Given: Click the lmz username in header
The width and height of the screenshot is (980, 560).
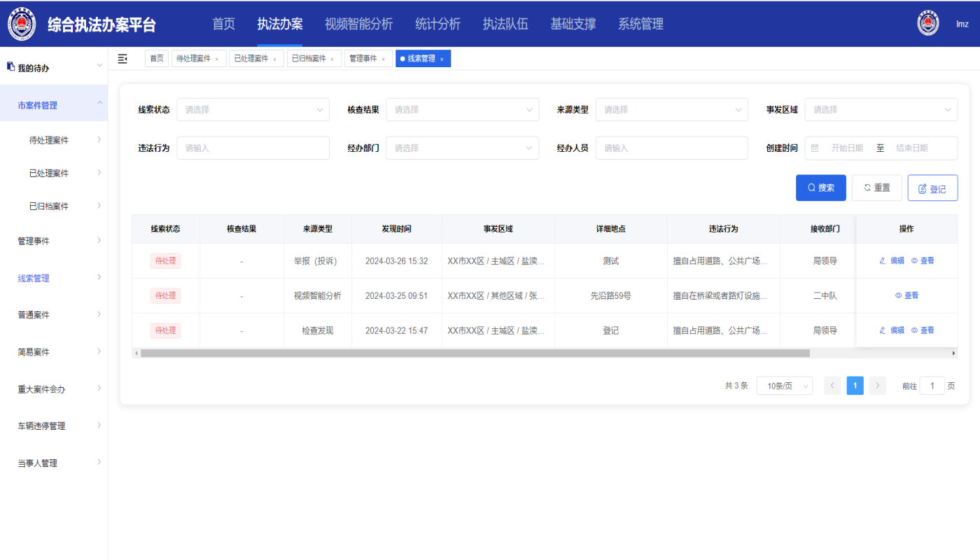Looking at the screenshot, I should [x=962, y=24].
